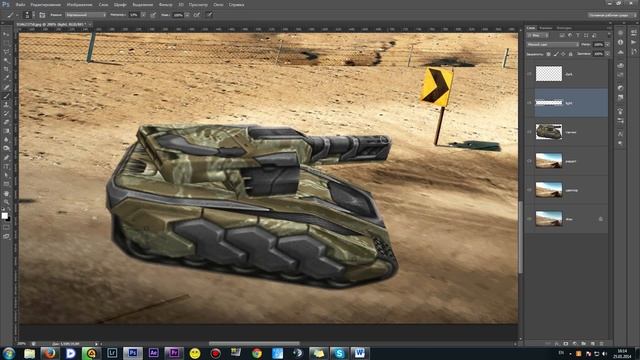Select the Rectangle shape tool
Viewport: 640px width, 360px height.
tap(6, 184)
